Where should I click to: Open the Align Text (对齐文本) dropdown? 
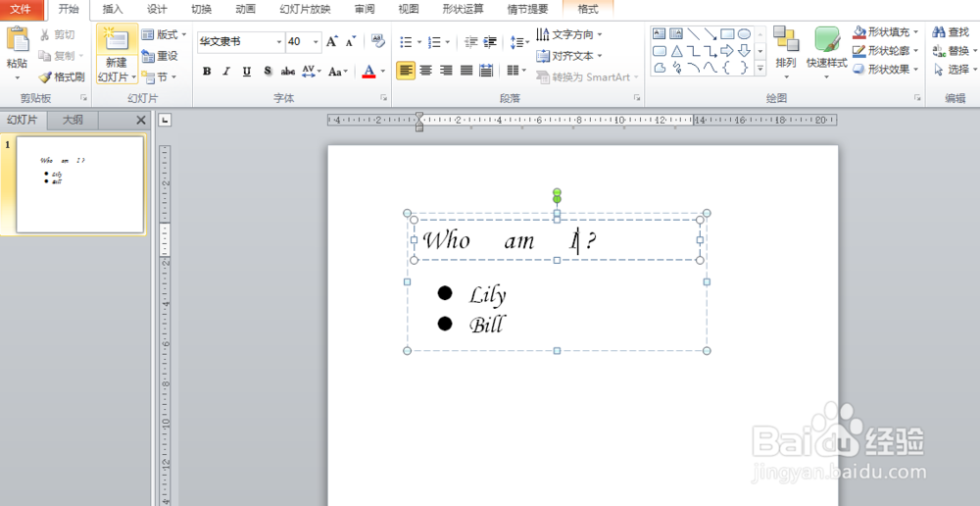pos(569,56)
